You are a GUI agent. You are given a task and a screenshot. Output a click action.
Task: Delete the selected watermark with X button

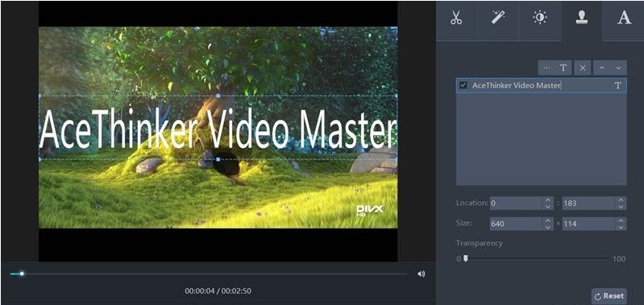583,68
